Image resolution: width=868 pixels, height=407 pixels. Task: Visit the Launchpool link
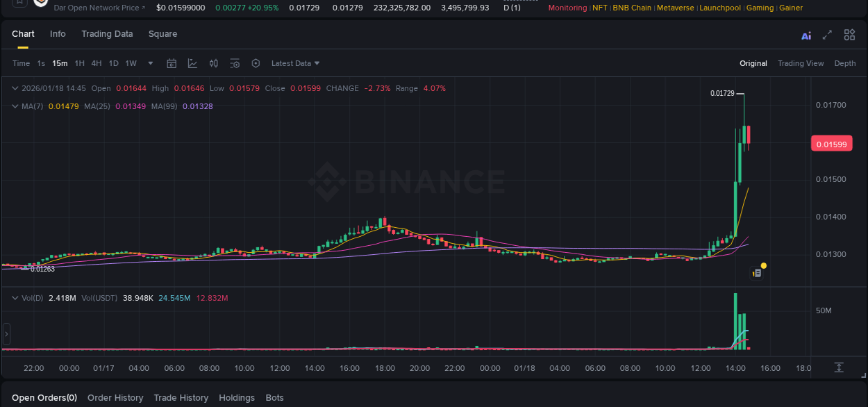click(720, 8)
